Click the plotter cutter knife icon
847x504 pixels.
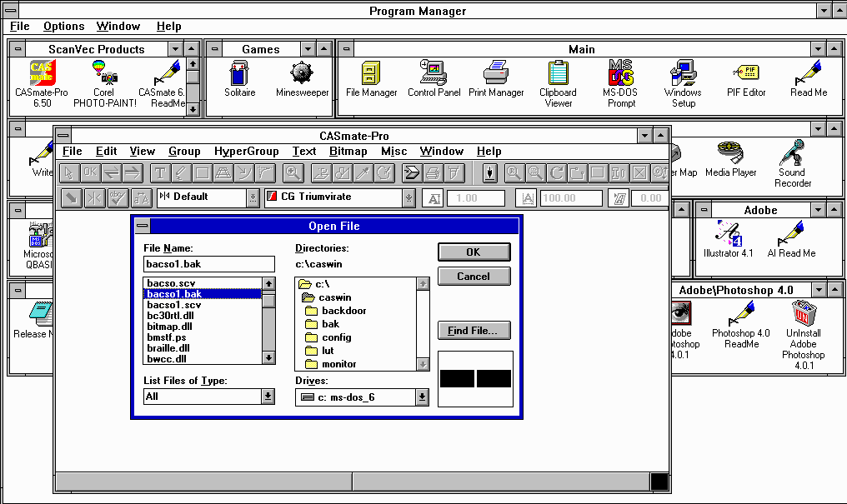454,172
